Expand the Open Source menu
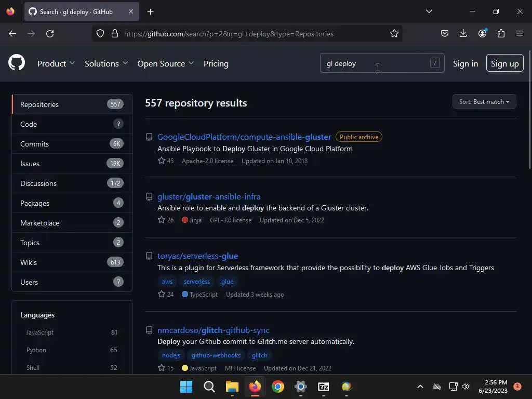This screenshot has height=399, width=532. click(x=166, y=63)
